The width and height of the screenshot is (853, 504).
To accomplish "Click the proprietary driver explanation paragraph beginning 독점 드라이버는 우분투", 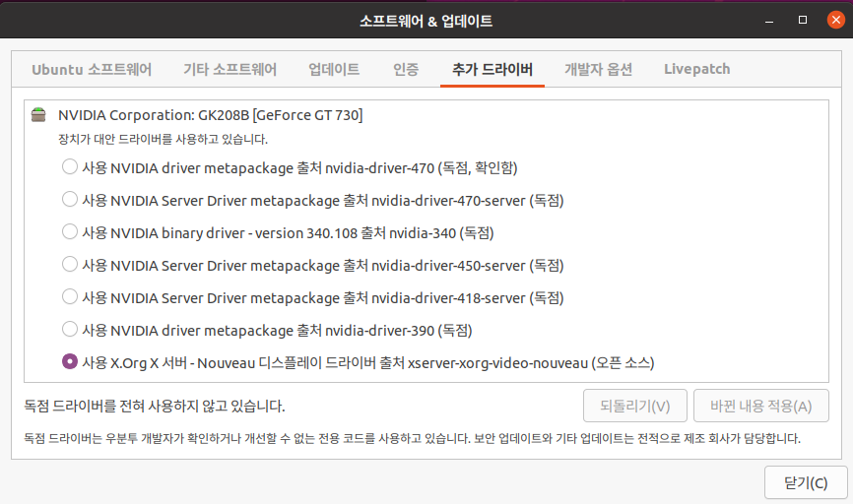I will pos(413,438).
